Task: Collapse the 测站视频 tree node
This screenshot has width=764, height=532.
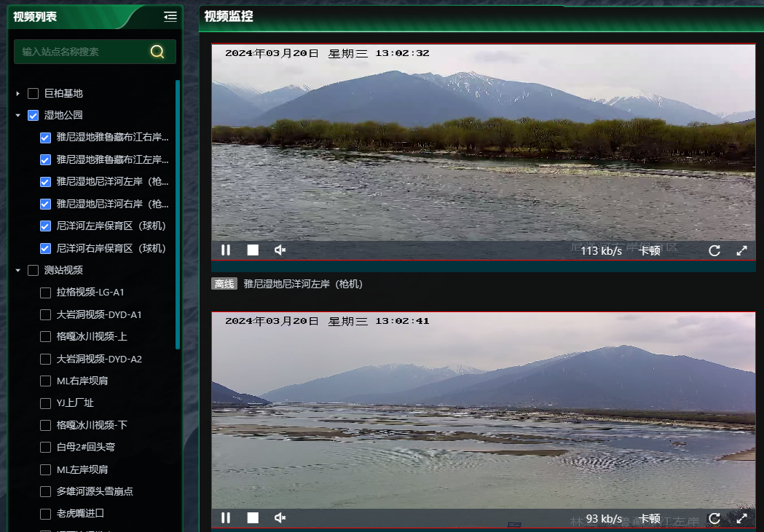Action: (17, 270)
